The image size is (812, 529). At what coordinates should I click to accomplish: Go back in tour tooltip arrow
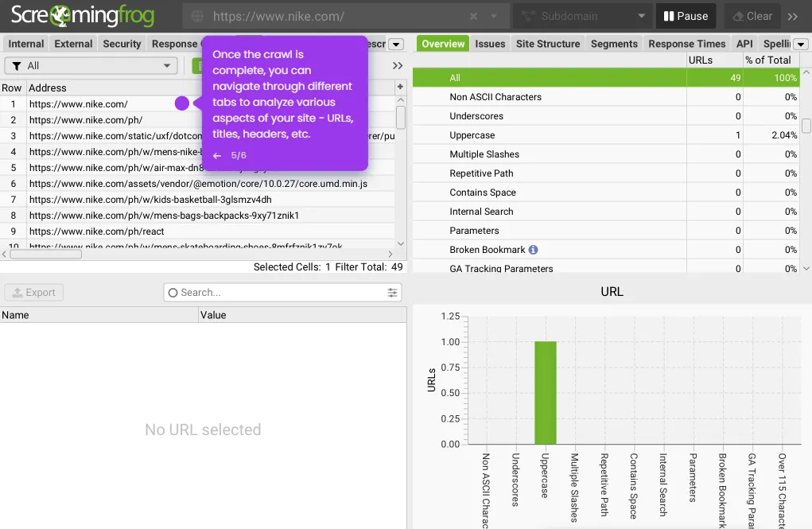[217, 155]
